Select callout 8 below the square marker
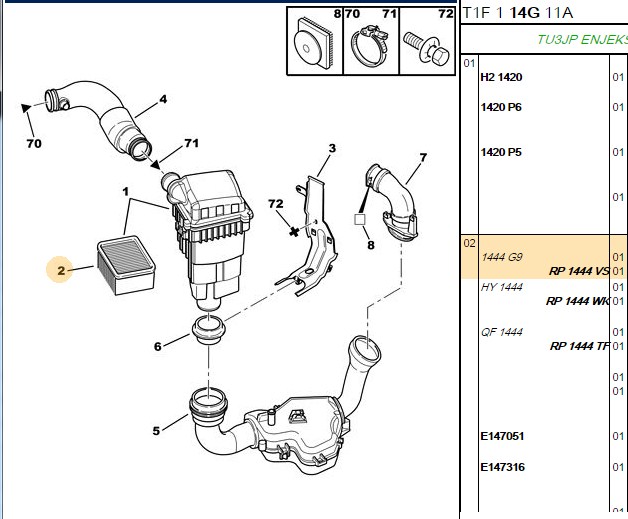This screenshot has height=519, width=628. click(x=371, y=245)
